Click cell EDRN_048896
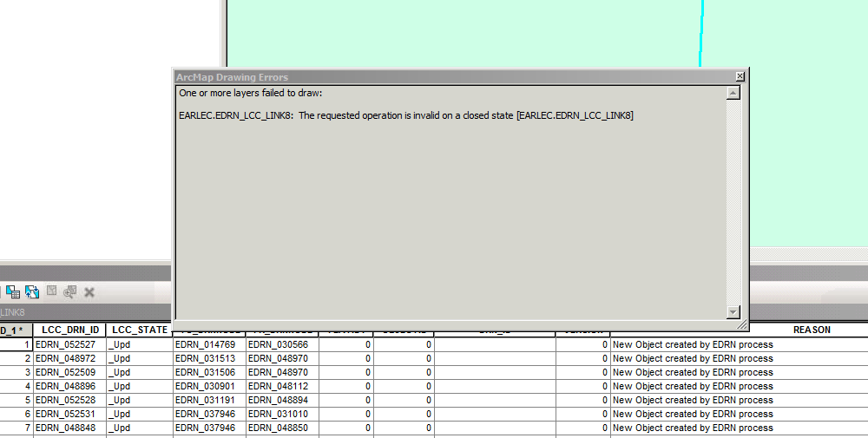This screenshot has width=868, height=438. coord(69,386)
